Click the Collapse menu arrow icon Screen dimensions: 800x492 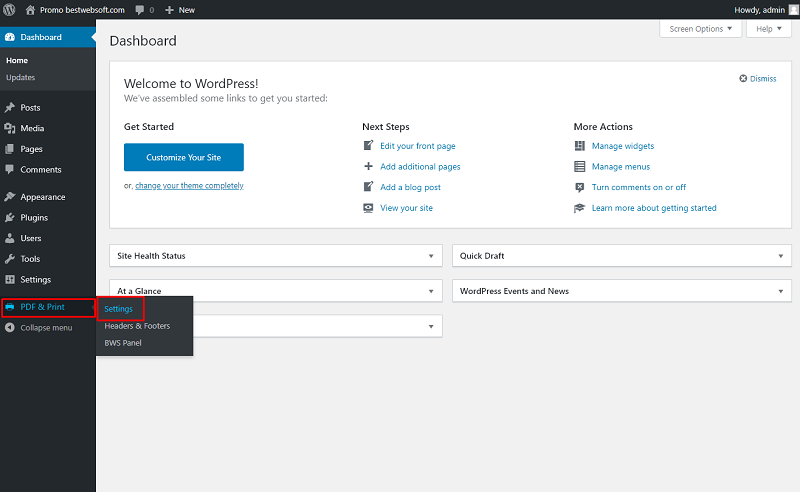pyautogui.click(x=10, y=328)
